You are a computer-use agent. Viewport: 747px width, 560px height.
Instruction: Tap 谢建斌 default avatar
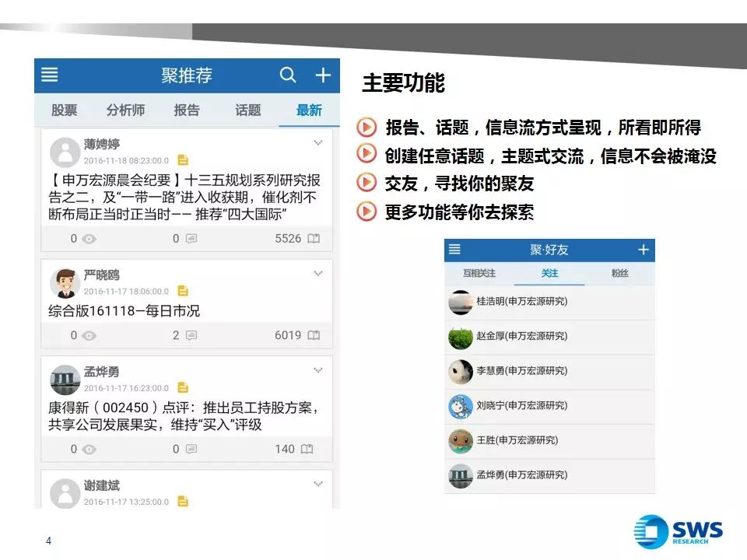65,493
